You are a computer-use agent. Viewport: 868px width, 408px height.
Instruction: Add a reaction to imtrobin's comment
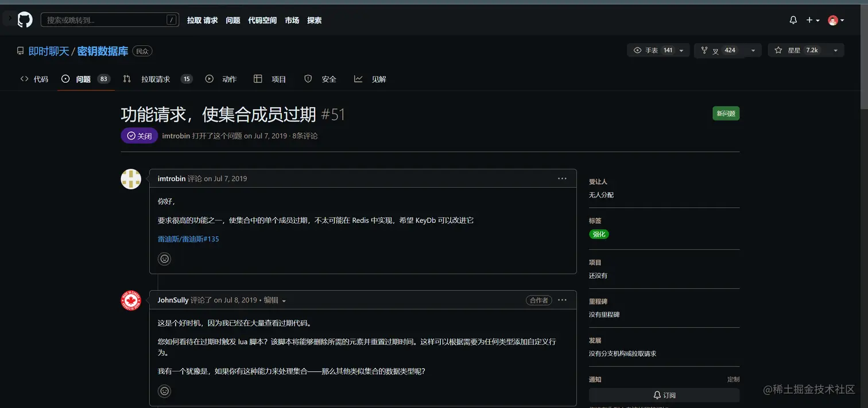pos(165,259)
